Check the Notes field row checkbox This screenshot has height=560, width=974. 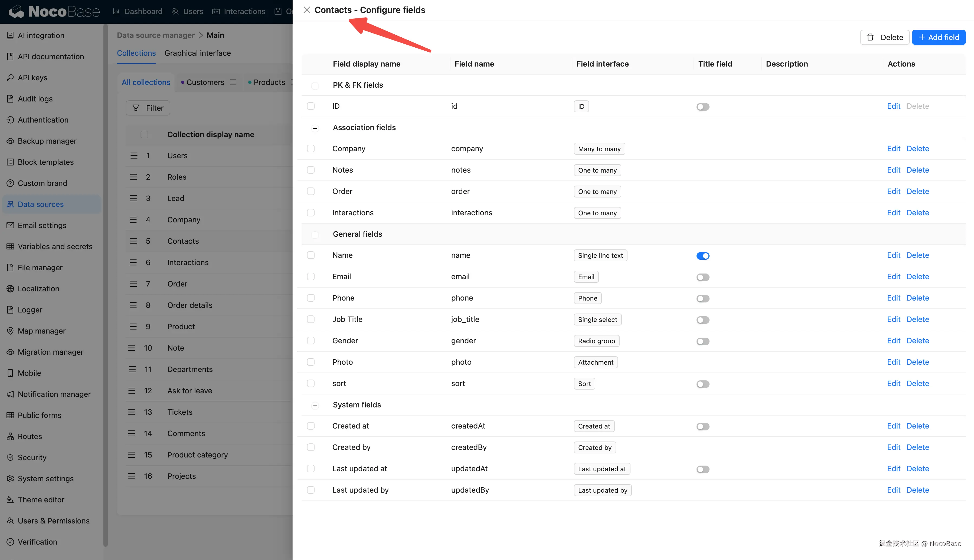(x=310, y=170)
